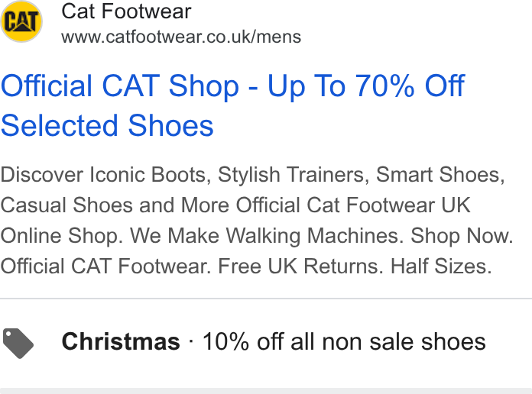Click the Shop Now phrase in description
The image size is (532, 394).
462,236
